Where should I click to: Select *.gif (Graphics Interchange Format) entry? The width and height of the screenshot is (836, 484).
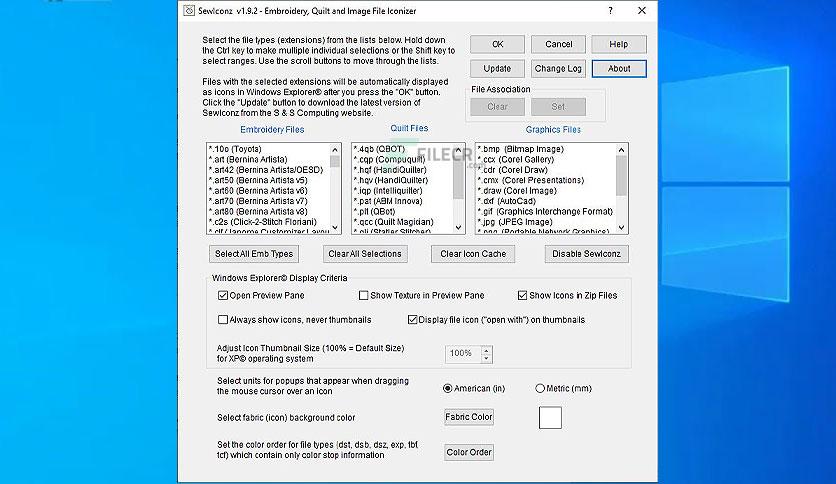545,212
